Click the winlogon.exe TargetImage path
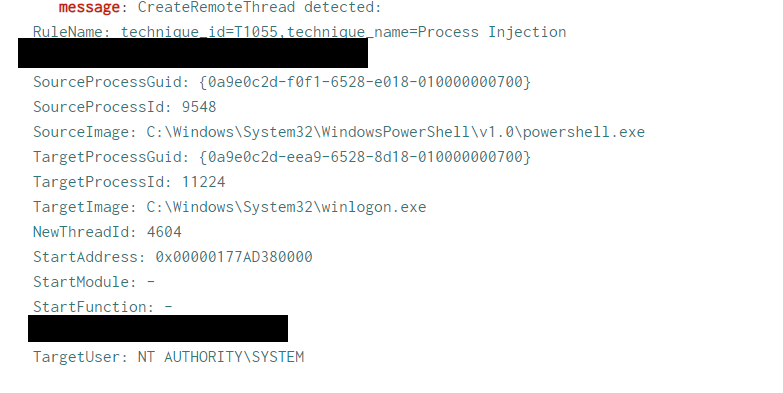783x393 pixels. (286, 207)
